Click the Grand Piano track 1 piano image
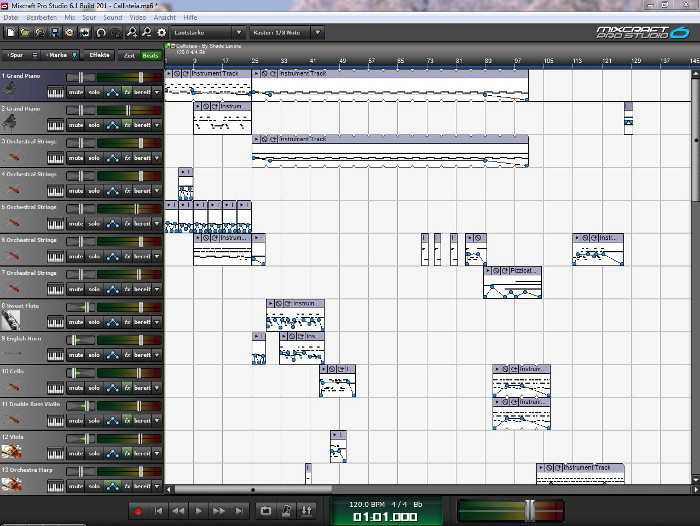Screen dimensions: 700x526 click(9, 90)
